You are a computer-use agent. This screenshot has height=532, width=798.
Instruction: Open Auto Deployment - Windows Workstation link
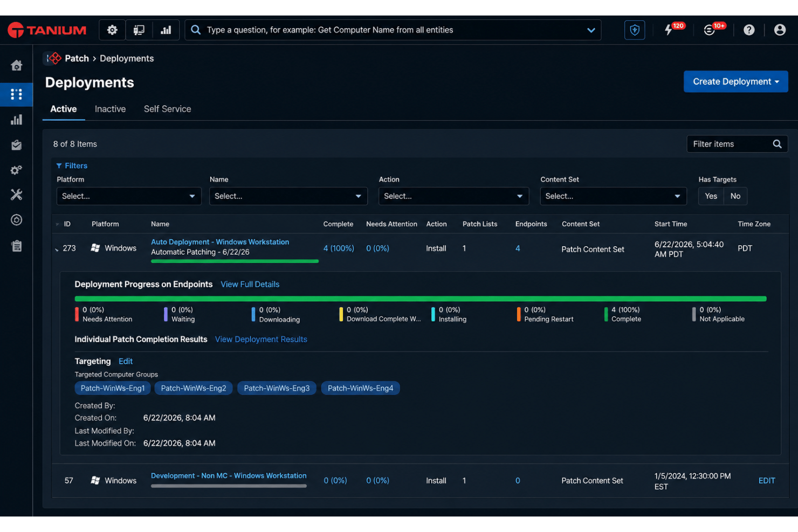[220, 242]
